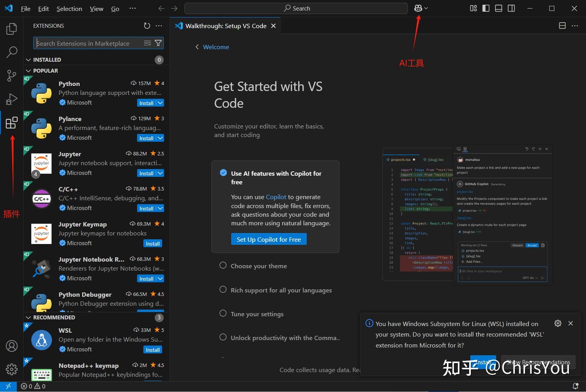Collapse the POPULAR extensions section
Screen dimensions: 586x392
(x=28, y=70)
